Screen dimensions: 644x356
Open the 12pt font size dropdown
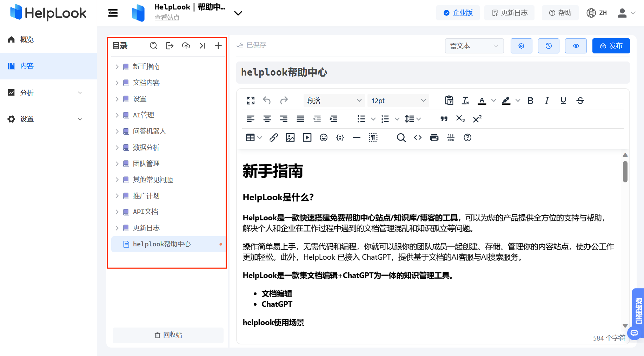pyautogui.click(x=398, y=101)
